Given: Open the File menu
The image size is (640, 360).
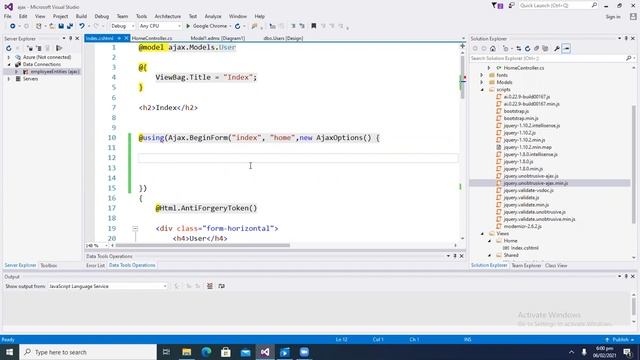Looking at the screenshot, I should 8,16.
